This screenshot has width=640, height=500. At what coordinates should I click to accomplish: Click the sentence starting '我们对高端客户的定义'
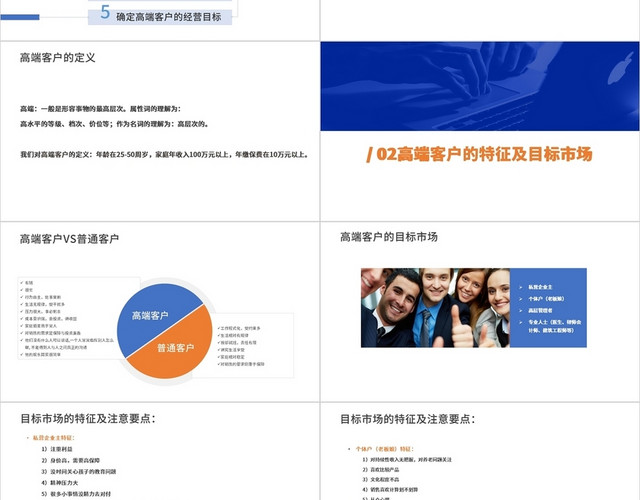pos(165,155)
